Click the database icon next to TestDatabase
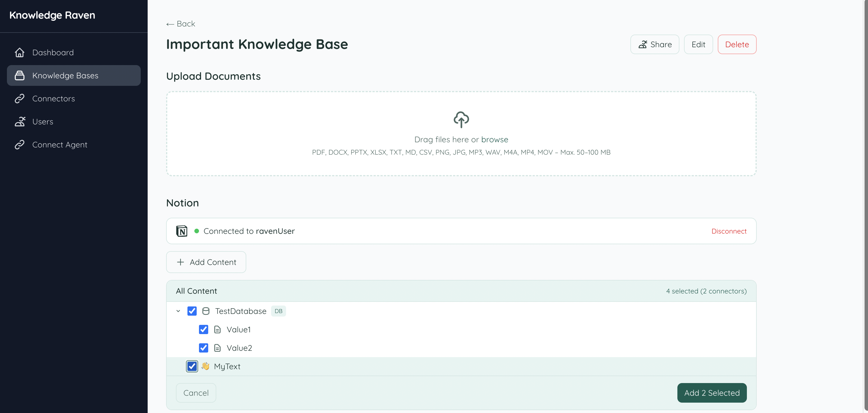This screenshot has width=868, height=413. point(206,311)
